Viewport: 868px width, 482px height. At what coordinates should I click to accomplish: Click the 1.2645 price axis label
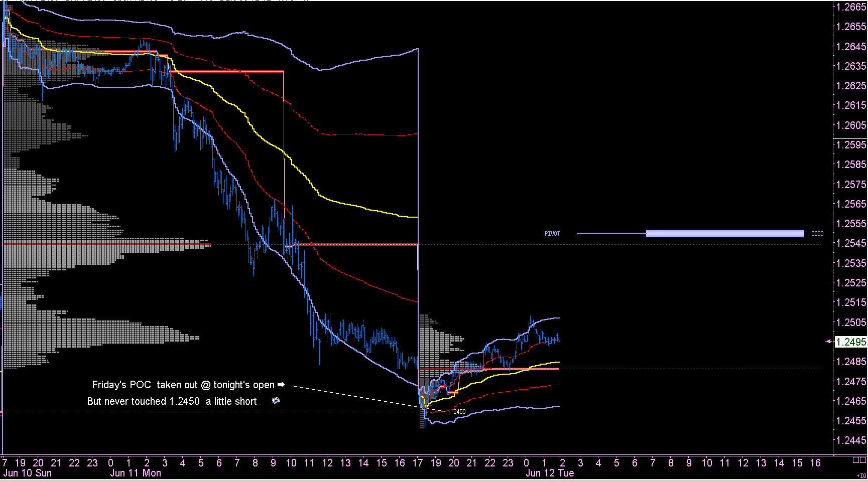point(851,46)
